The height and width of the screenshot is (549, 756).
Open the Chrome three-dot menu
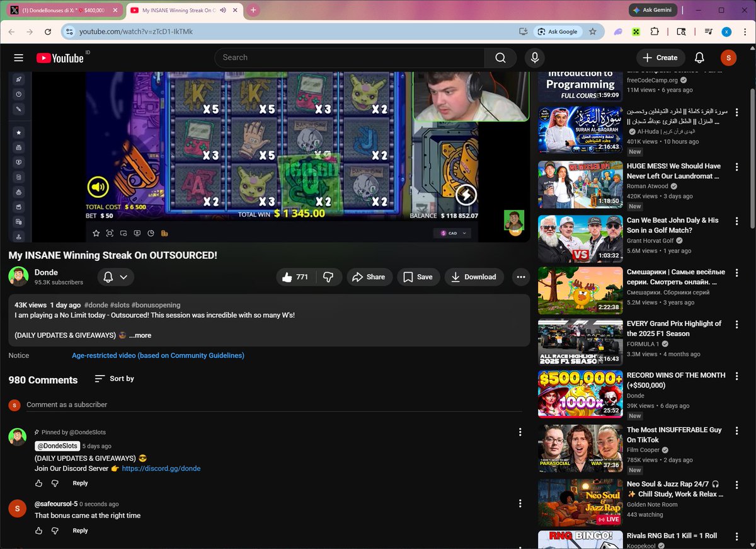tap(744, 32)
